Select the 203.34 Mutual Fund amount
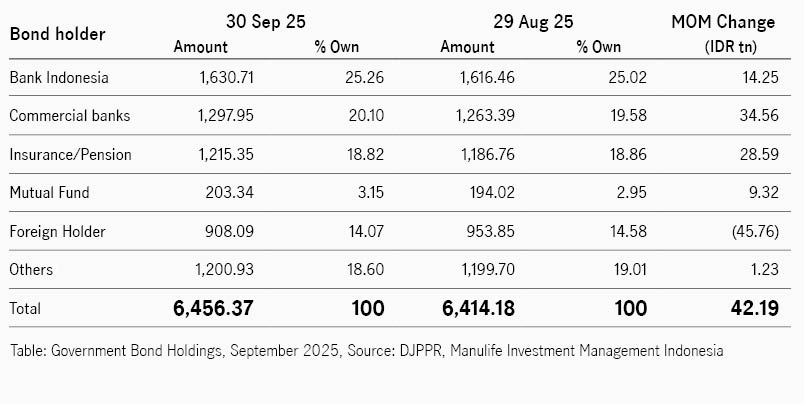The width and height of the screenshot is (804, 404). (231, 193)
